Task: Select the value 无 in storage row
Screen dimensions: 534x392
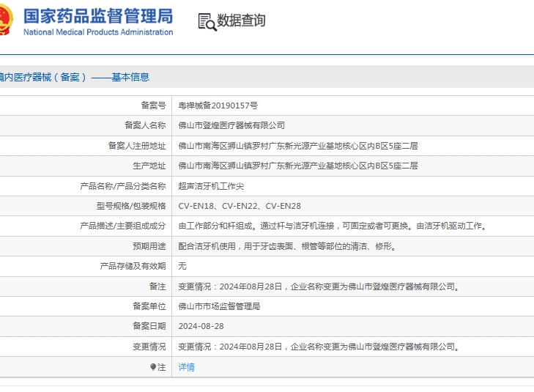Action: pos(182,266)
